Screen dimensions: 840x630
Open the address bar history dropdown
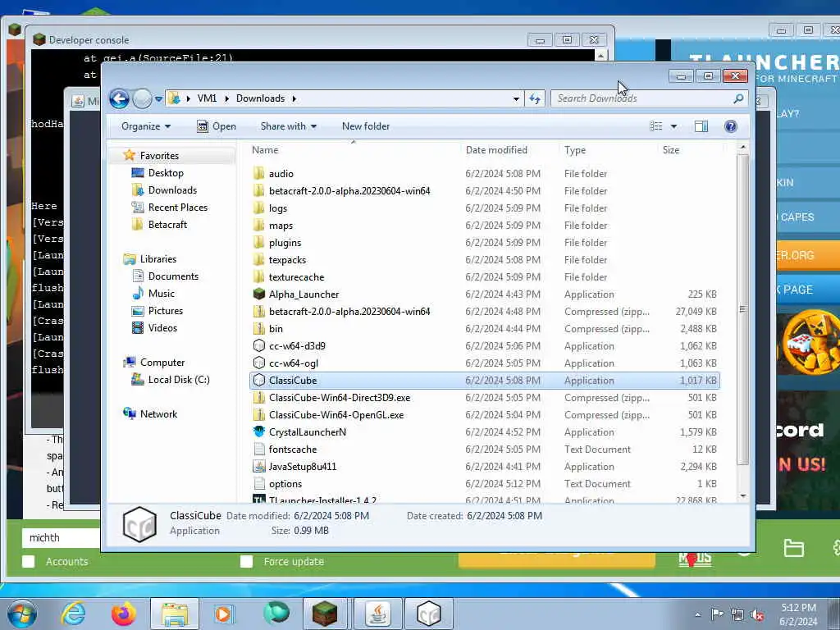(516, 98)
